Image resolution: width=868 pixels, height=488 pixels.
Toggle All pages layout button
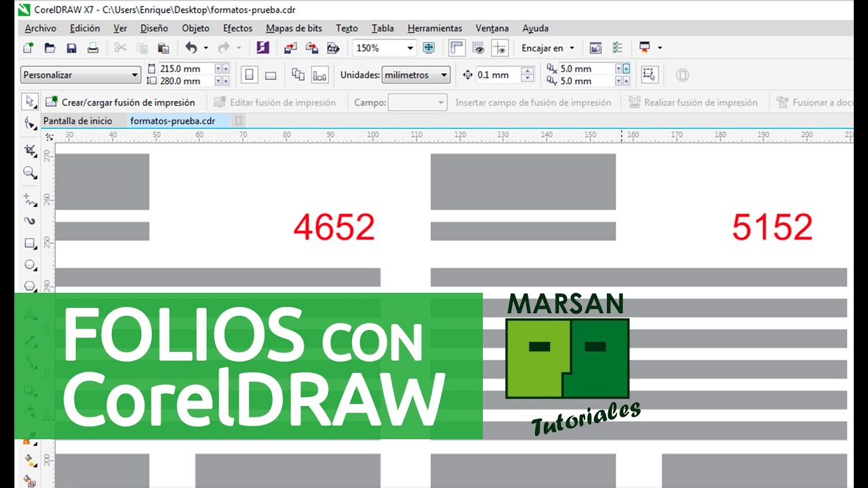pyautogui.click(x=298, y=75)
